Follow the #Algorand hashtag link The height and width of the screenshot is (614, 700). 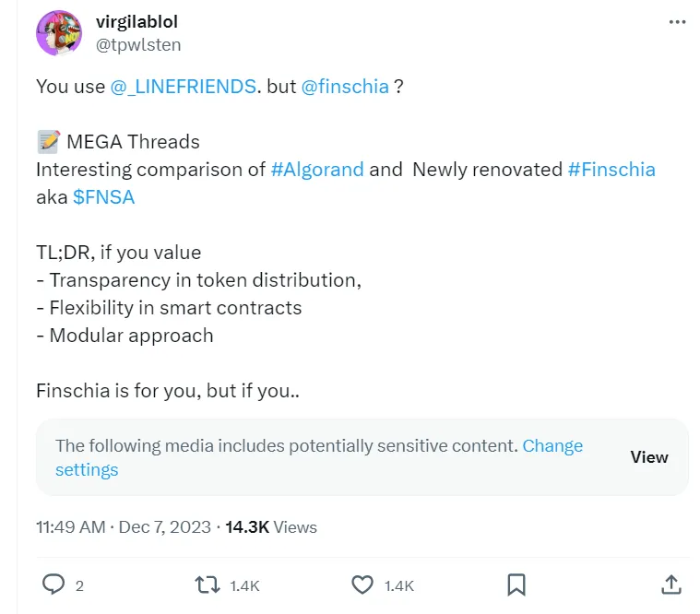pos(318,170)
